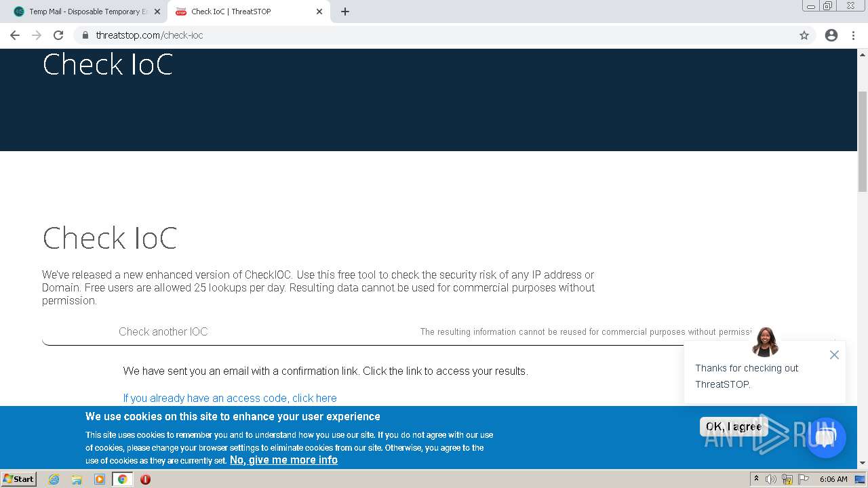Click the confirmation email sent message

[325, 371]
